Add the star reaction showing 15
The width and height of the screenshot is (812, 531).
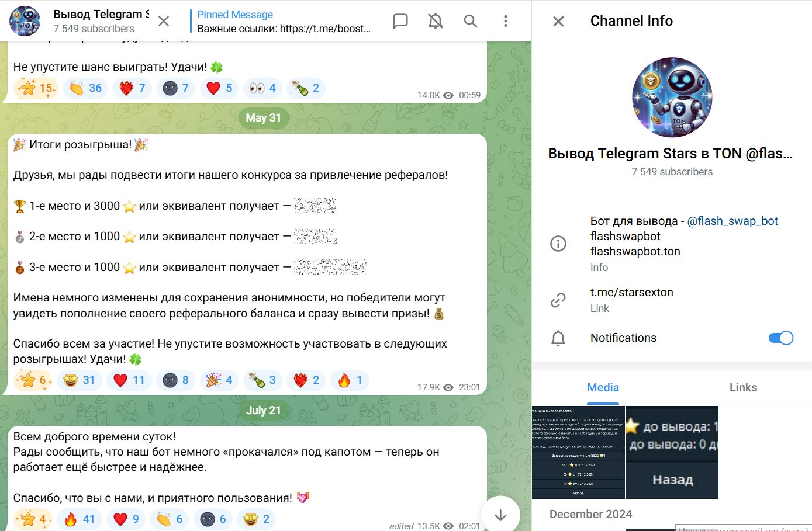pyautogui.click(x=36, y=88)
